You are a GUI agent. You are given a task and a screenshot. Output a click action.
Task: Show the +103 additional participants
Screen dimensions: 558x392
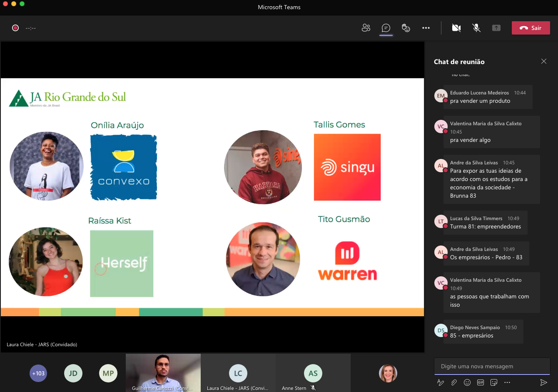click(x=38, y=373)
